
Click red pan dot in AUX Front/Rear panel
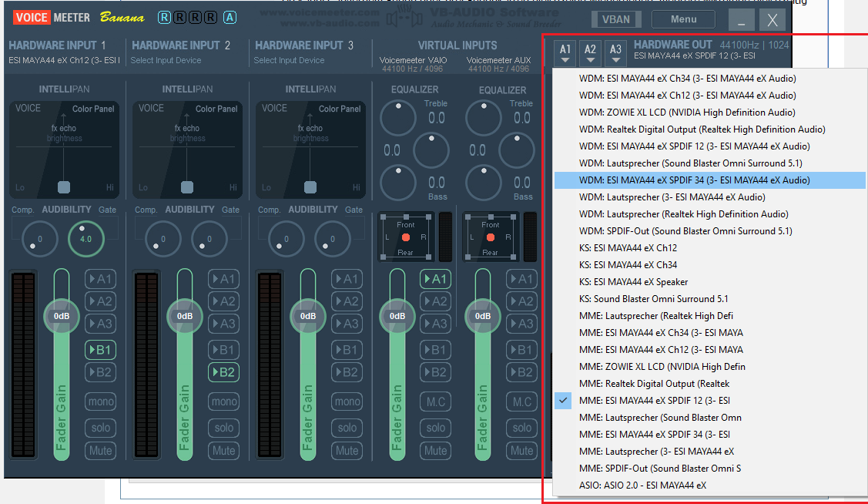(491, 237)
